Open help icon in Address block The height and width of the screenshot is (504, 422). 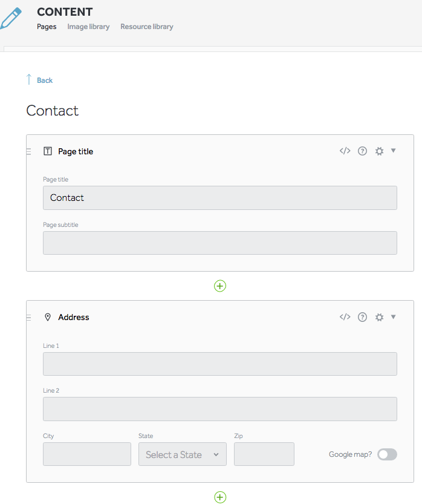tap(362, 317)
